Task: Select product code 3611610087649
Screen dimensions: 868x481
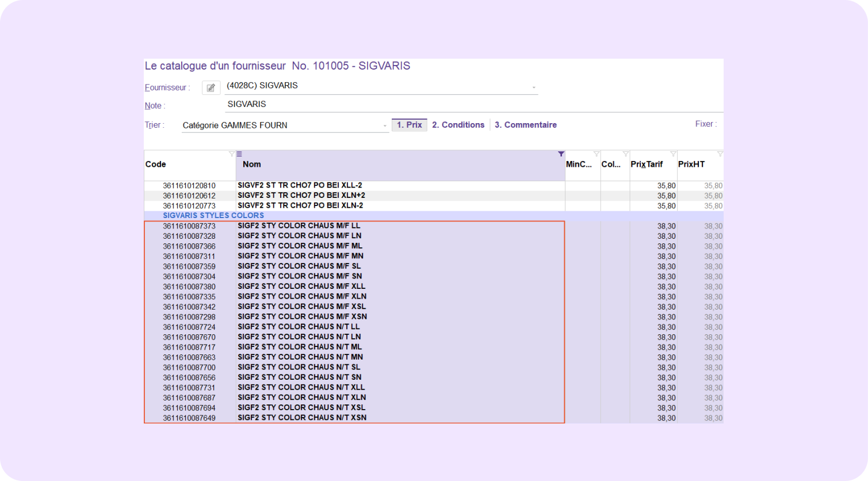Action: (189, 418)
